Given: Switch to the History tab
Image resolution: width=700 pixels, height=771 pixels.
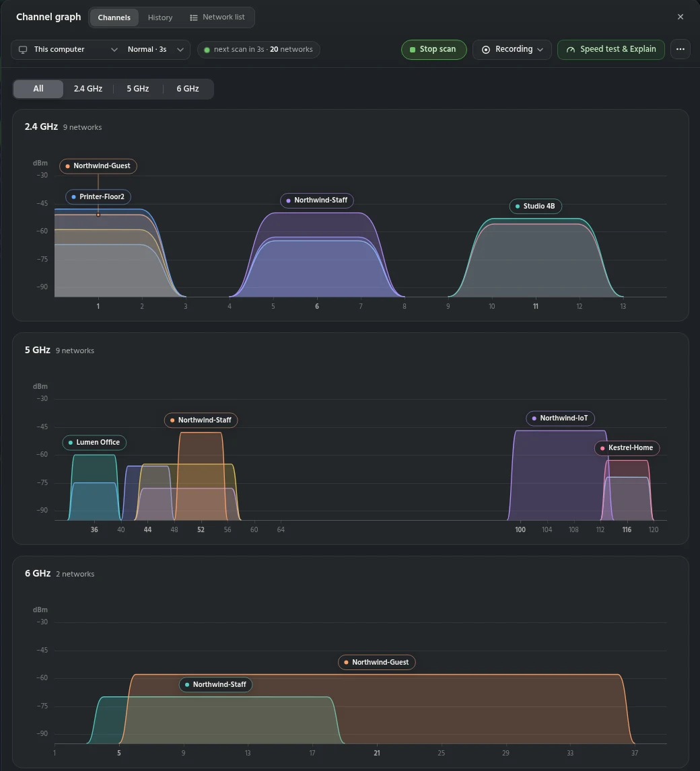Looking at the screenshot, I should point(160,17).
